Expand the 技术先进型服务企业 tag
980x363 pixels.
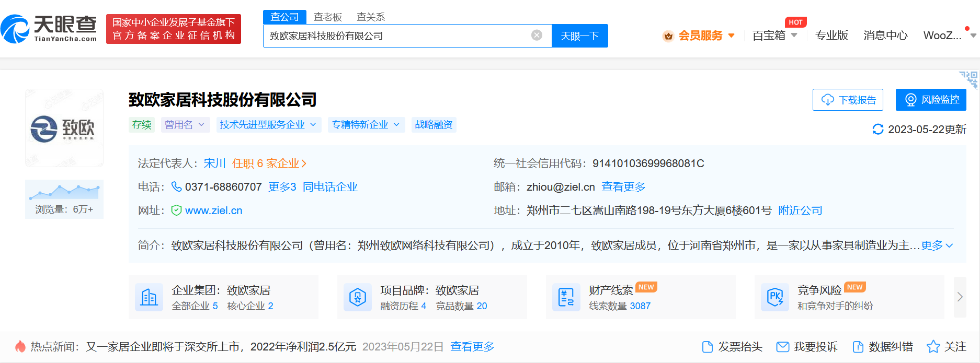(268, 125)
